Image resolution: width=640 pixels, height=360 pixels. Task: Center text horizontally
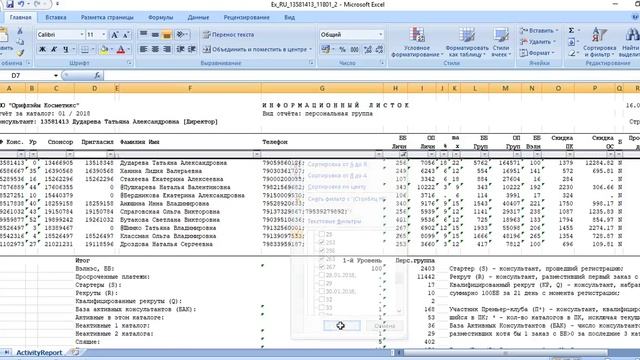pos(155,49)
